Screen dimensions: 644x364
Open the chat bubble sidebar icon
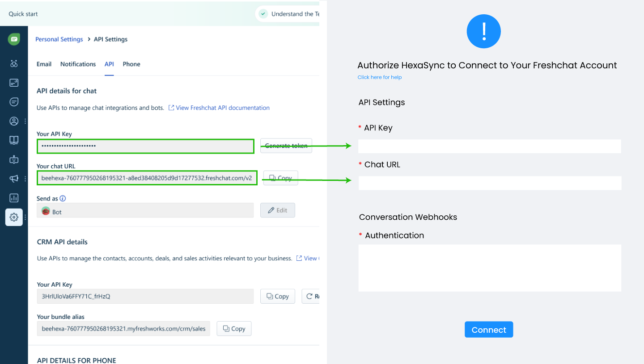14,102
